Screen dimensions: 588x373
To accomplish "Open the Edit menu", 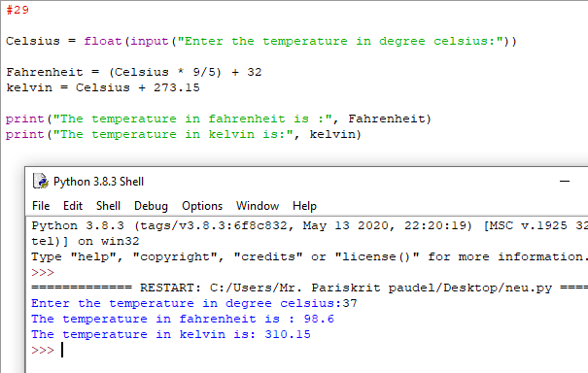I will (73, 206).
